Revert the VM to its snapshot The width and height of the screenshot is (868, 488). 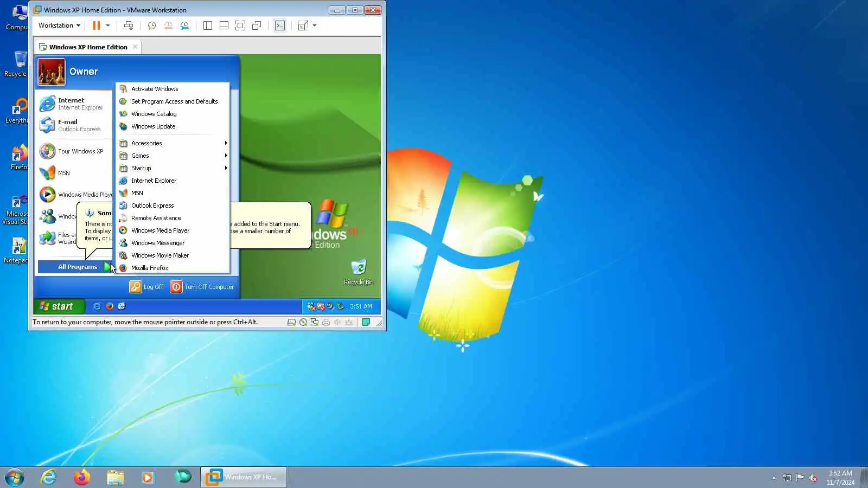[x=168, y=25]
